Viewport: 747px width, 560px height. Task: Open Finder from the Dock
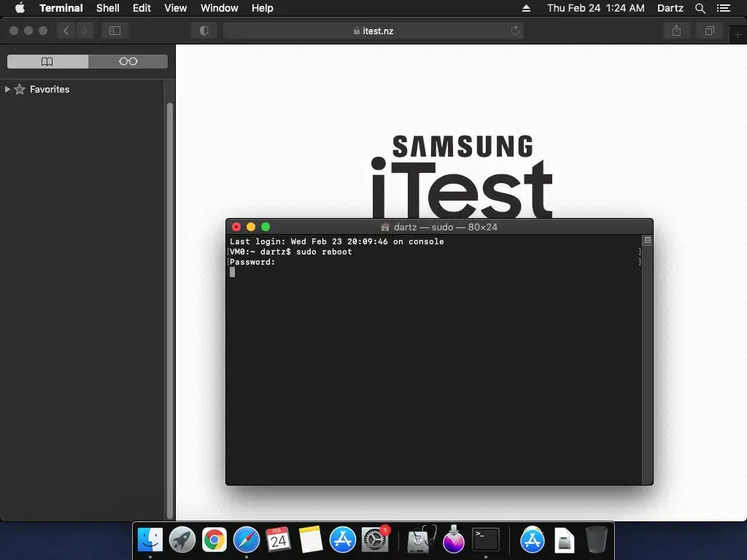coord(150,540)
